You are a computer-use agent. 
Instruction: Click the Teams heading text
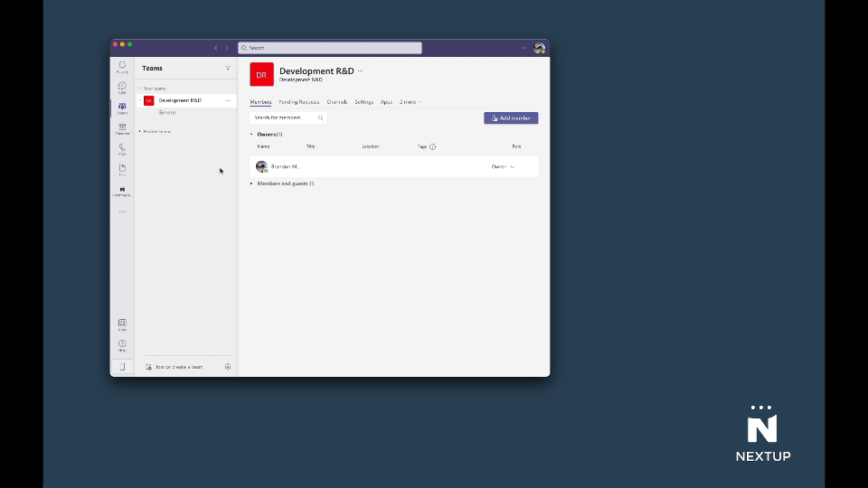(152, 68)
